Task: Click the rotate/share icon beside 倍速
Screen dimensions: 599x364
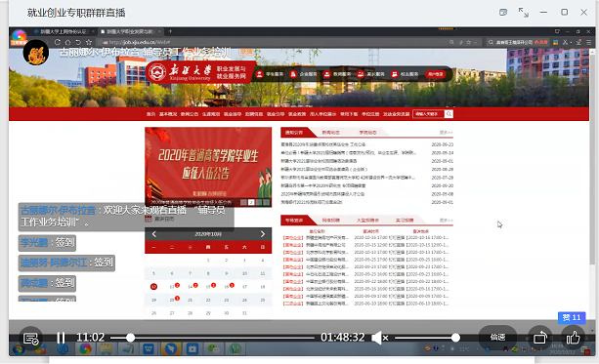Action: (540, 338)
